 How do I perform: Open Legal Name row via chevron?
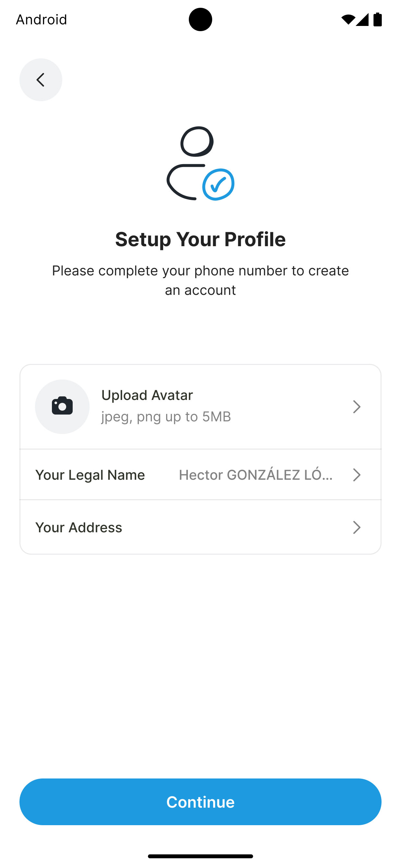357,475
